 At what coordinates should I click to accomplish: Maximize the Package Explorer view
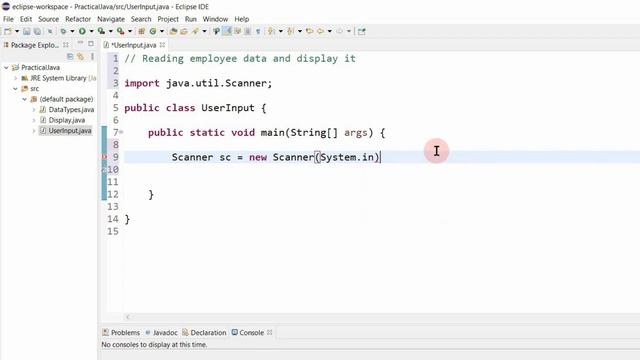pyautogui.click(x=91, y=44)
